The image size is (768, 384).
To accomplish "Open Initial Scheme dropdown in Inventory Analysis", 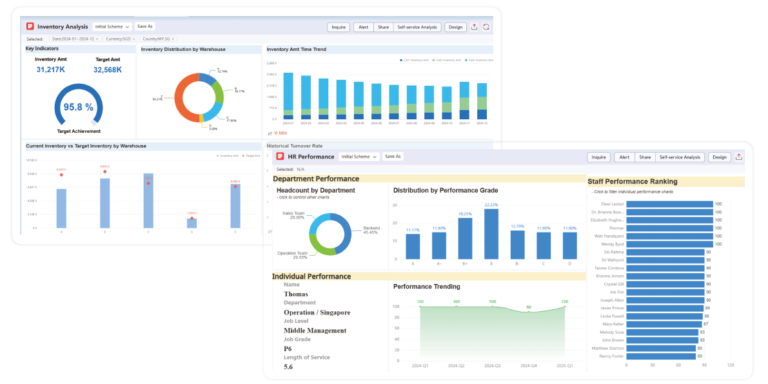I will point(113,26).
